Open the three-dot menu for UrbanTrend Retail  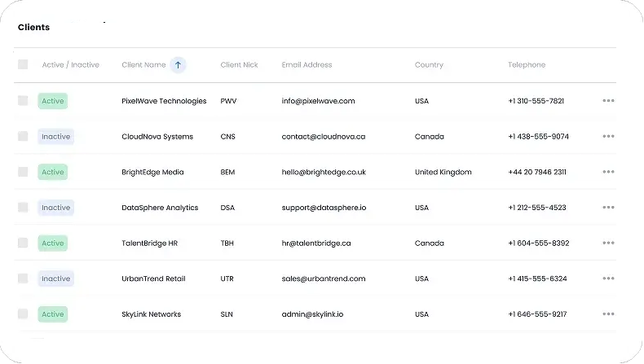click(608, 278)
